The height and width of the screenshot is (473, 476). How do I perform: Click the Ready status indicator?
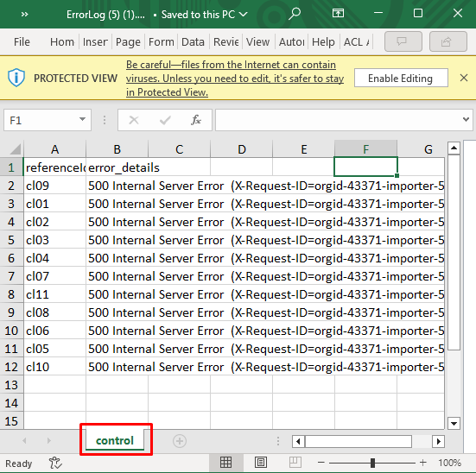[x=19, y=463]
